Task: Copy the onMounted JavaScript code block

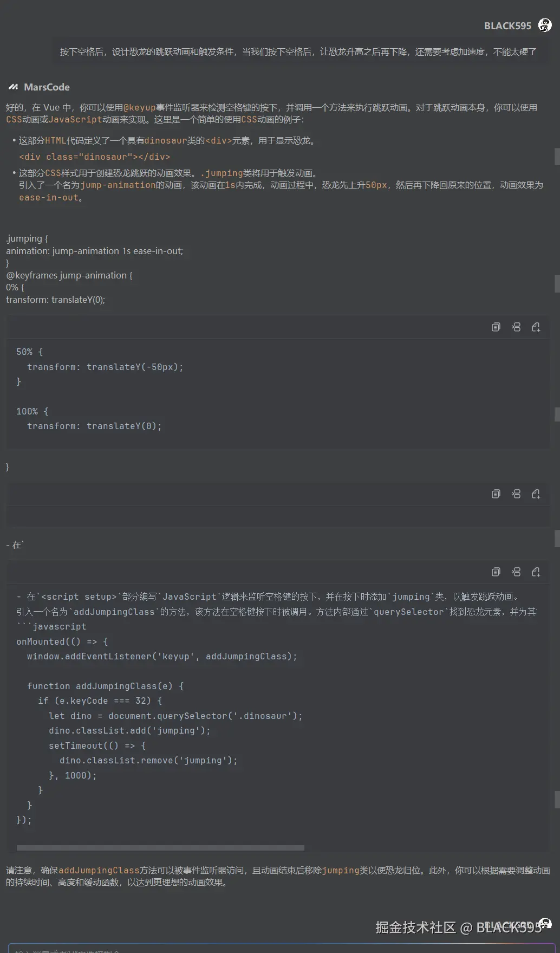Action: point(496,572)
